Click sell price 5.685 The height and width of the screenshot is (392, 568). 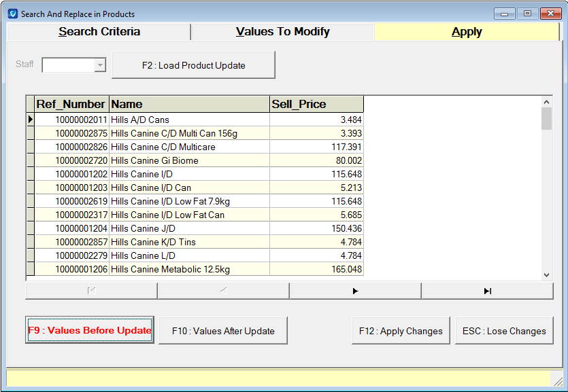pyautogui.click(x=316, y=215)
